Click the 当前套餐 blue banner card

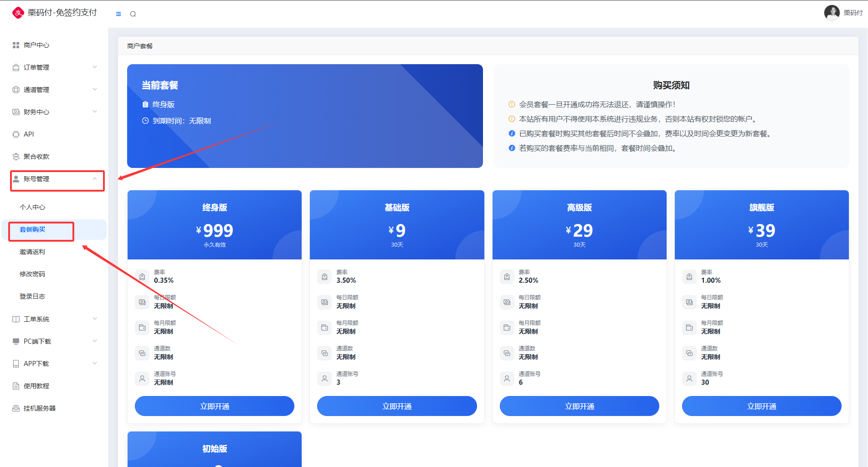(305, 116)
